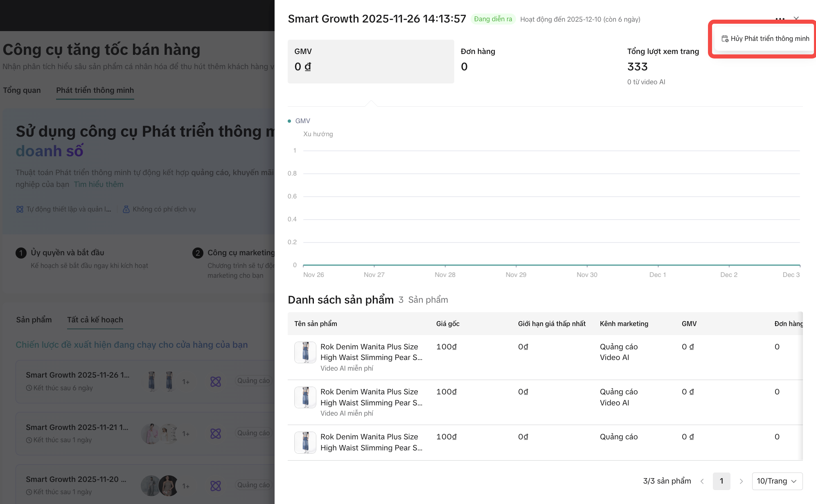Select the Đơn hàng metric card

(x=537, y=61)
